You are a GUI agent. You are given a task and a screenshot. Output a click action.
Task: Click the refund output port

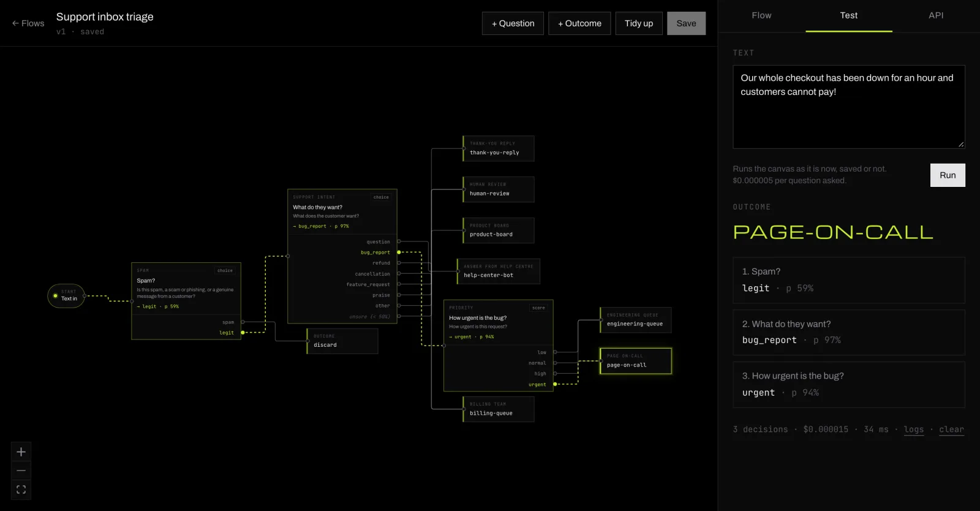[399, 263]
